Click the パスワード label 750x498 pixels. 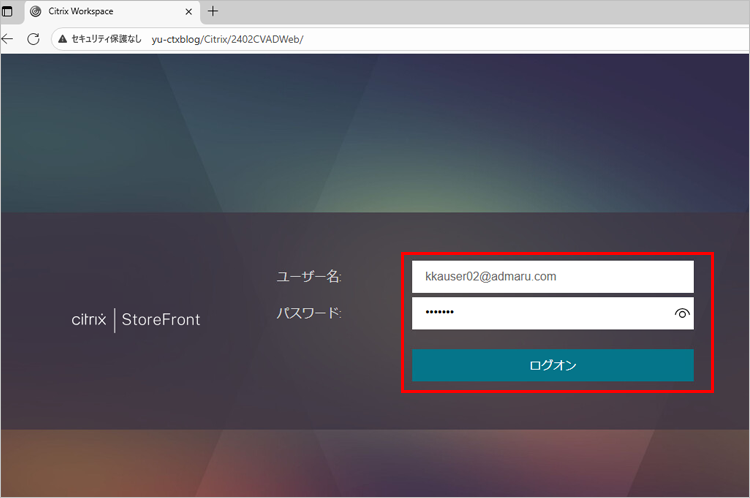309,313
